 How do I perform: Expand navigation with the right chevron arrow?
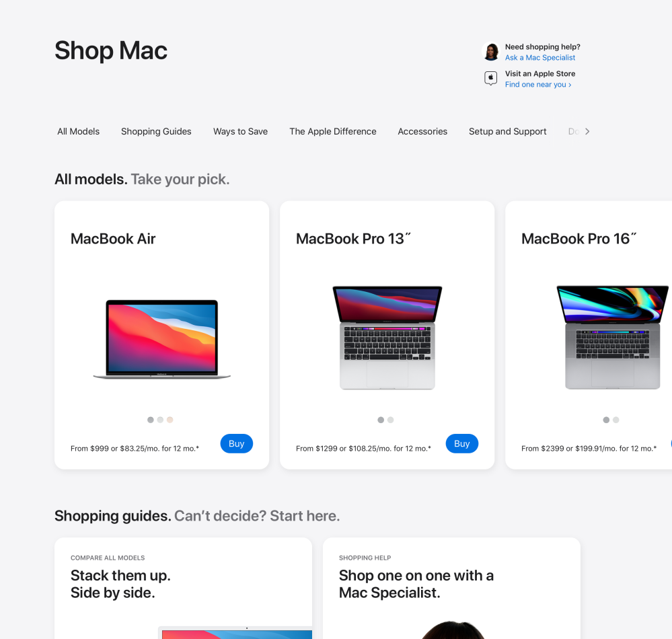point(587,132)
